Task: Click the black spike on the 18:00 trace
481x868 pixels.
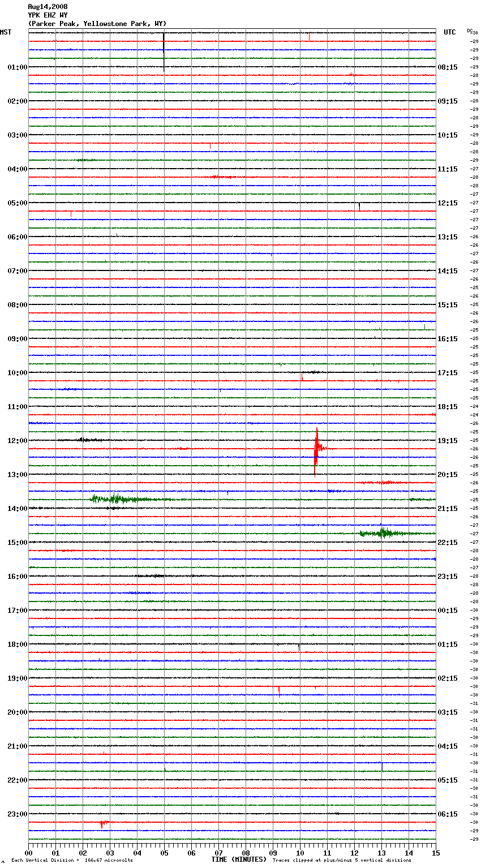Action: pos(299,646)
